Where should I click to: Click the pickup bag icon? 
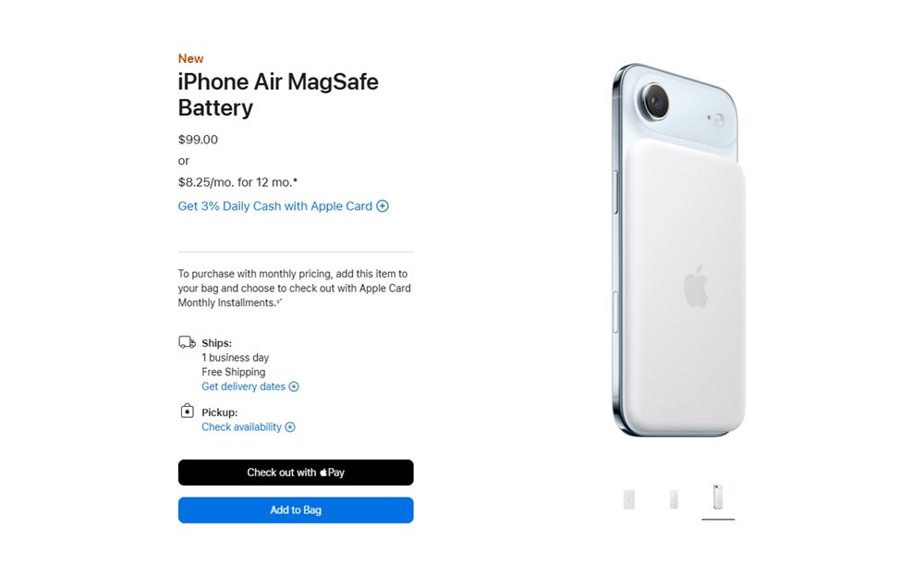click(187, 411)
